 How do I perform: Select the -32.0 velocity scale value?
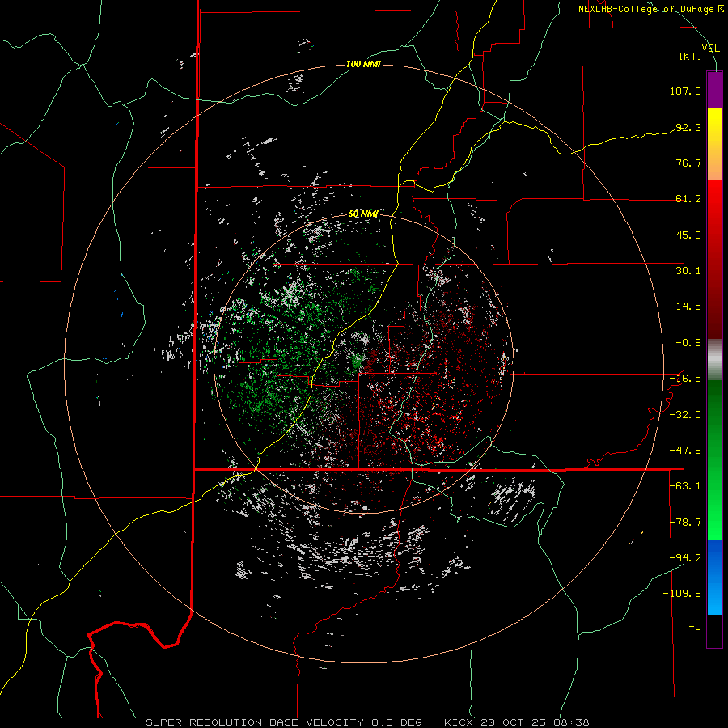click(x=685, y=415)
